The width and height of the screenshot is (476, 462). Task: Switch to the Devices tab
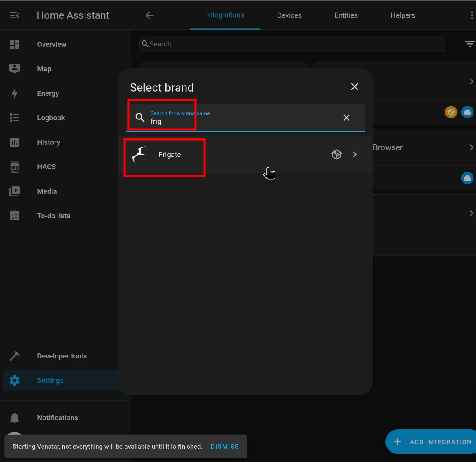(x=289, y=15)
